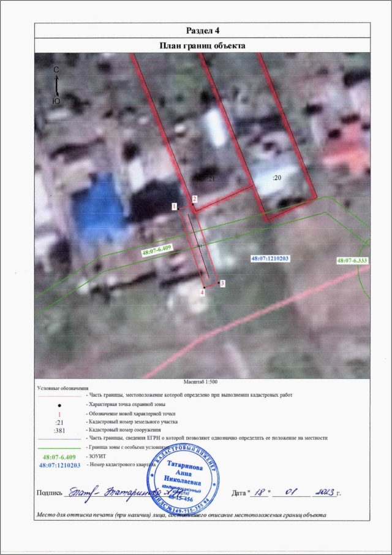Screen dimensions: 392x555
Task: Select parcel label :21 on the map
Action: [x=211, y=177]
